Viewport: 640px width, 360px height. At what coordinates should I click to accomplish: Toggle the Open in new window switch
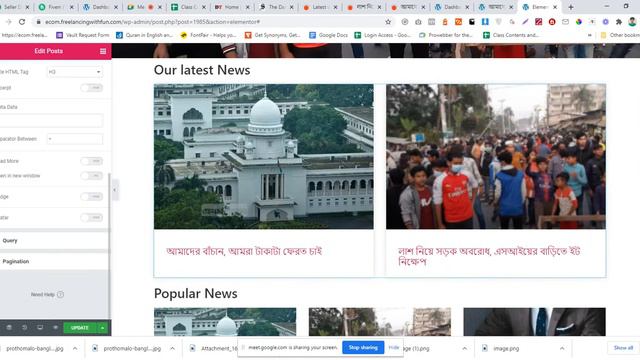tap(91, 176)
